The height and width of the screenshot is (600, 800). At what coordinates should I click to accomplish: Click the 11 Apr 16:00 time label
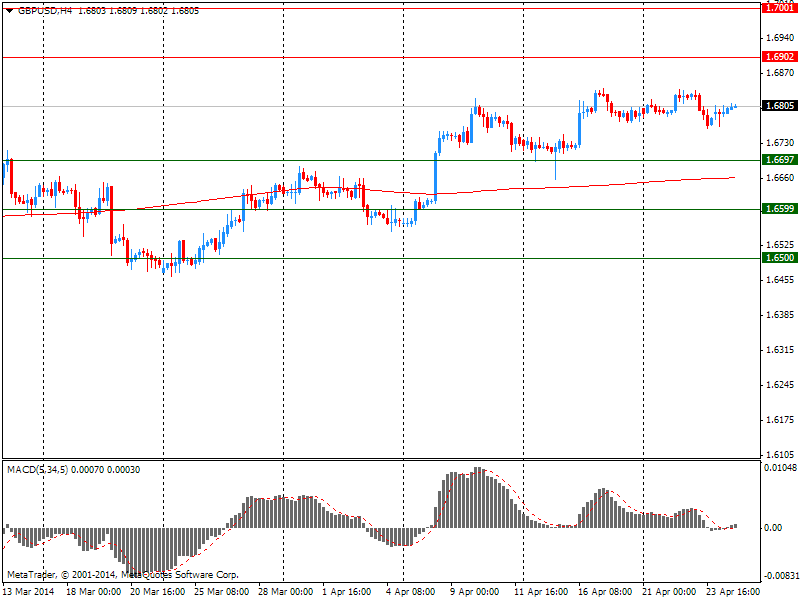click(541, 592)
